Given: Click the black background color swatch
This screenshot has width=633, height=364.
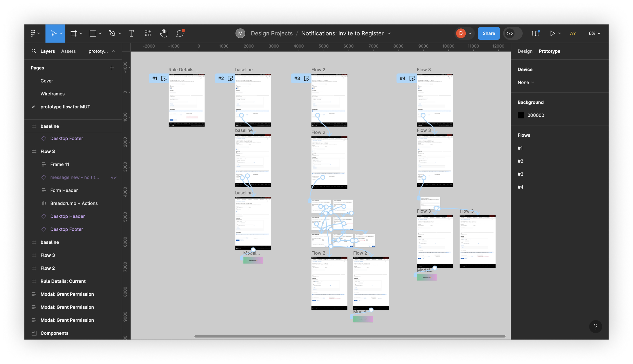Looking at the screenshot, I should click(x=521, y=115).
